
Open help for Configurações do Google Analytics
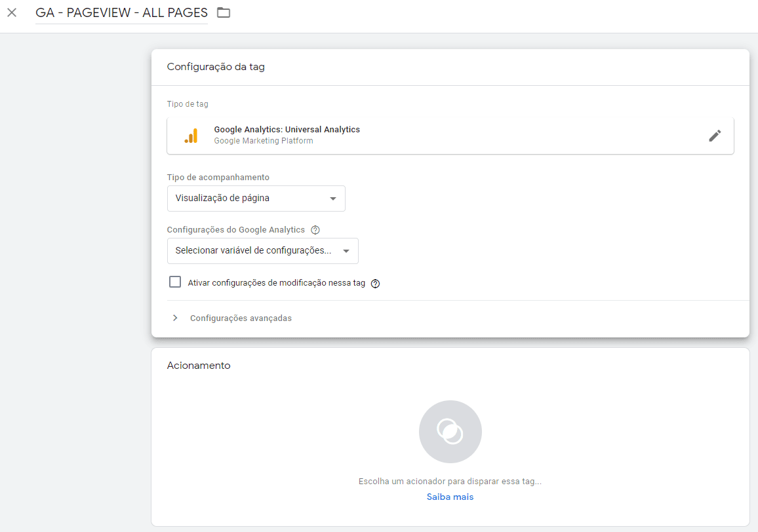pos(315,229)
